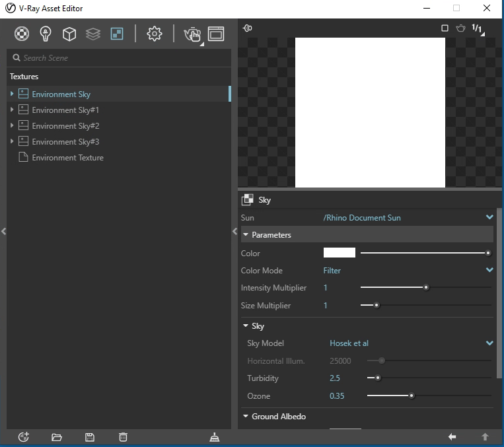Select the Textures category checker icon
Screen dimensions: 504x447
pyautogui.click(x=117, y=34)
